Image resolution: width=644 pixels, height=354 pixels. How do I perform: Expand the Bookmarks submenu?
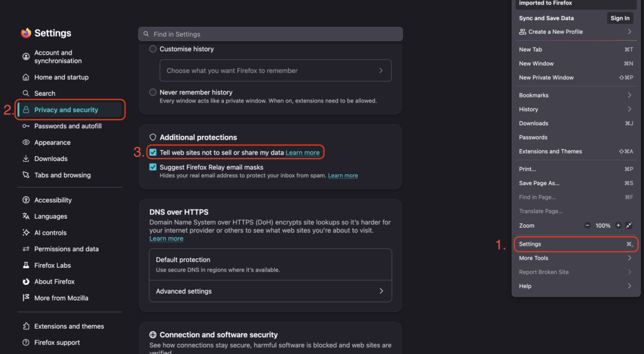tap(575, 96)
